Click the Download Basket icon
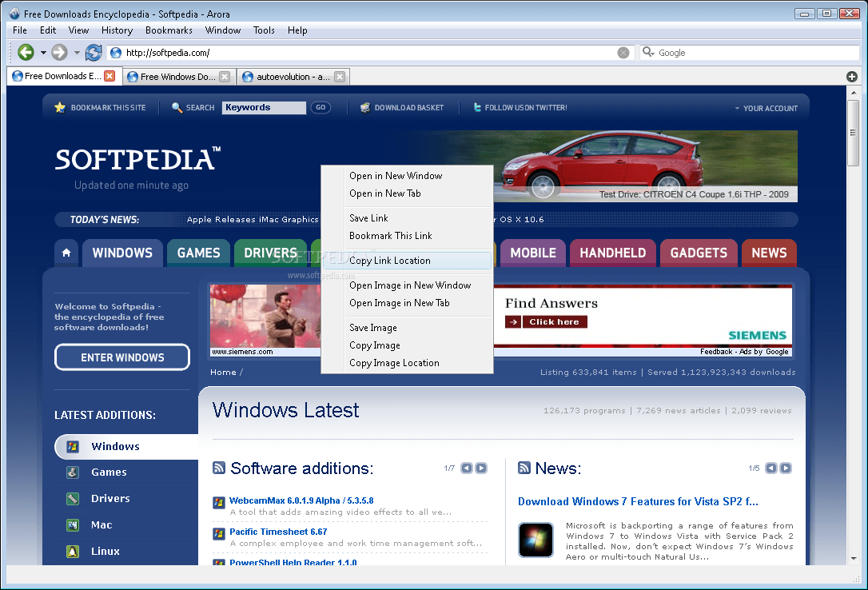Screen dimensions: 868x590 (364, 107)
